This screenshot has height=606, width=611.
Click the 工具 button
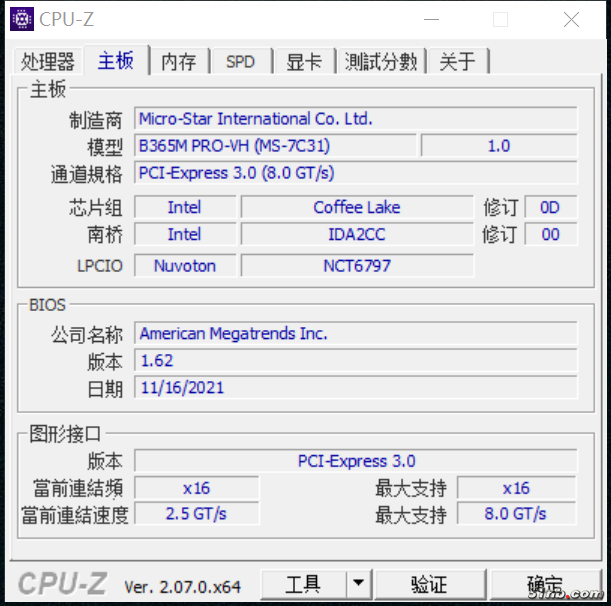point(303,584)
